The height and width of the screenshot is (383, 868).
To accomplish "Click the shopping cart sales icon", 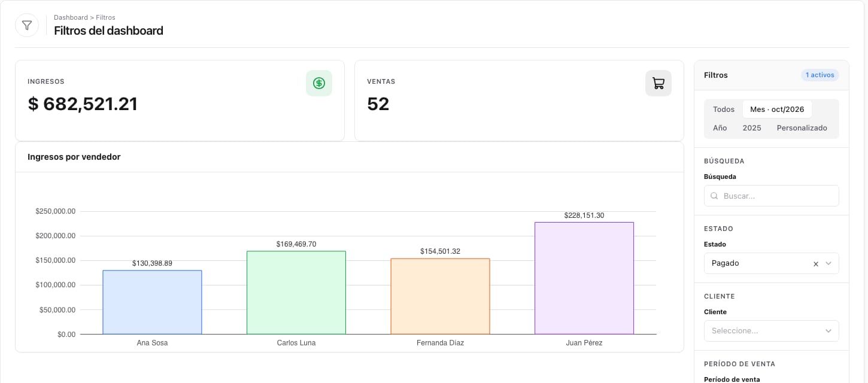I will 658,83.
